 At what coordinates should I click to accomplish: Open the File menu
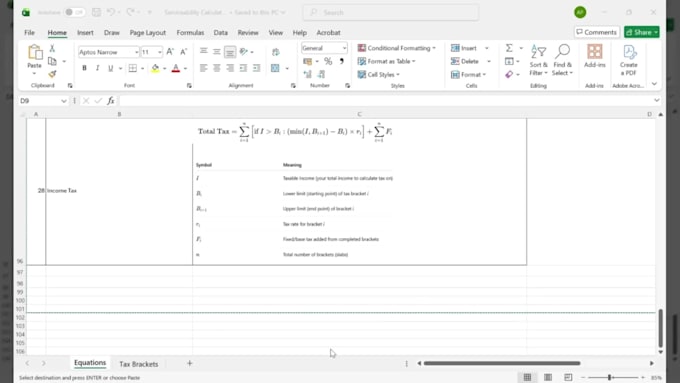click(29, 33)
